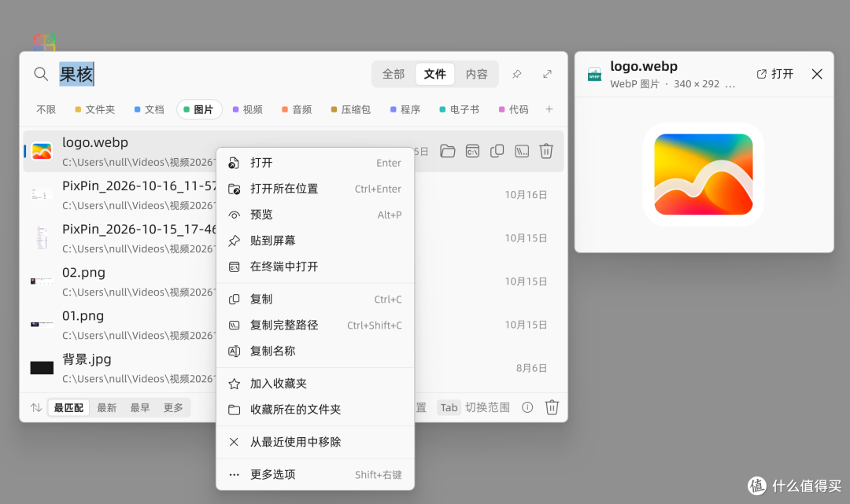
Task: Select 预览 from the context menu
Action: [x=315, y=215]
